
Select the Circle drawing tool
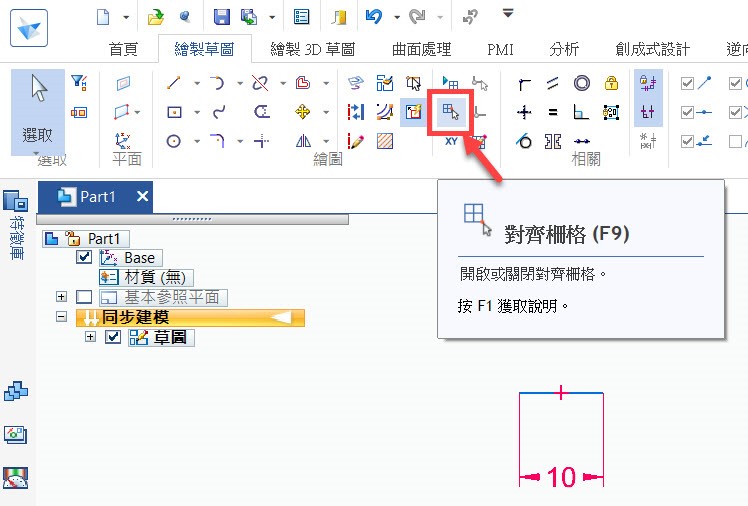[174, 141]
